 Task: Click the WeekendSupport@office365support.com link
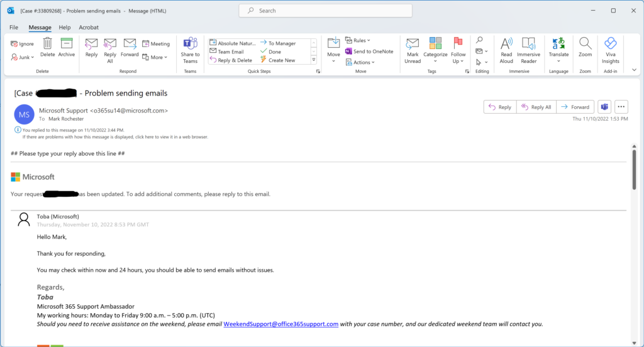281,324
